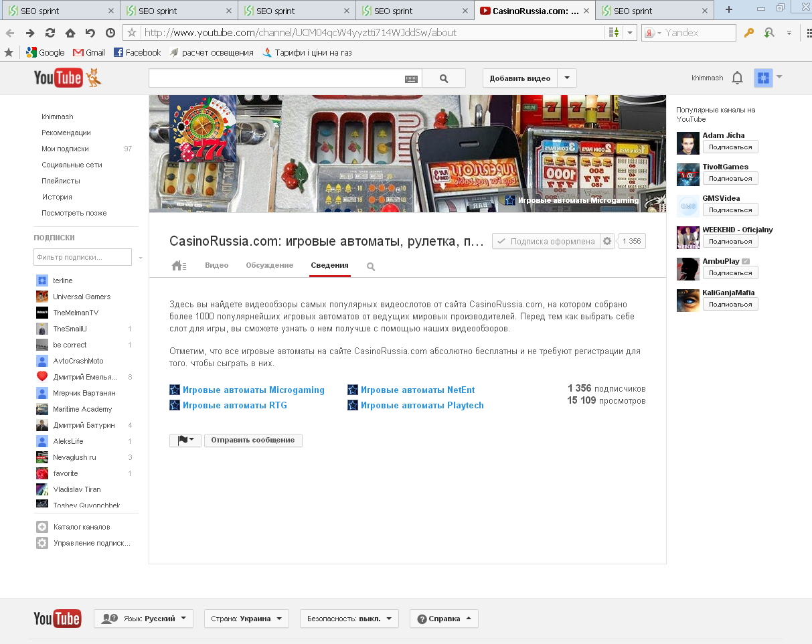
Task: Open Посмотреть позже in the sidebar
Action: pos(74,213)
